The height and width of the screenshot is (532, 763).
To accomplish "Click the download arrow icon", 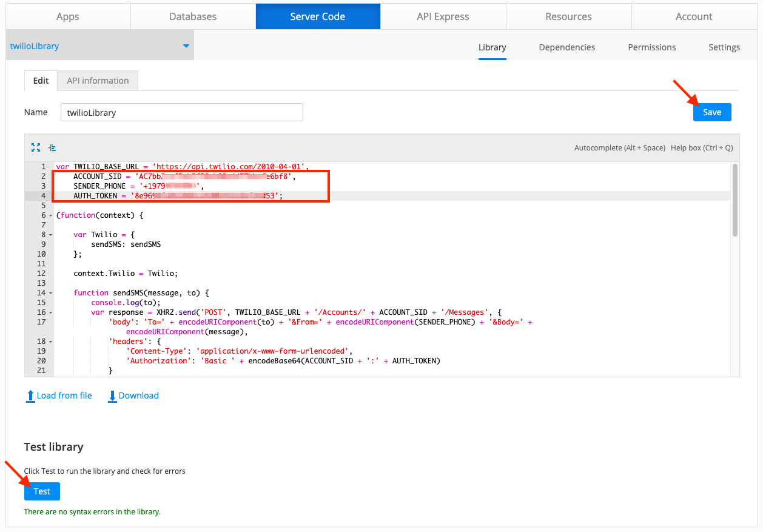I will click(112, 396).
